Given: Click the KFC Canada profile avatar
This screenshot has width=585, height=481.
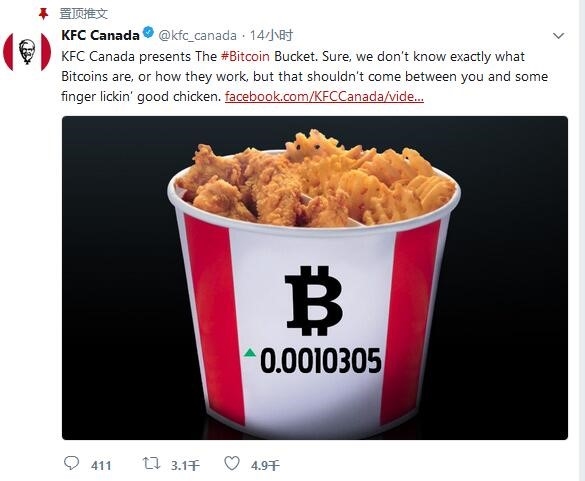Looking at the screenshot, I should 27,52.
